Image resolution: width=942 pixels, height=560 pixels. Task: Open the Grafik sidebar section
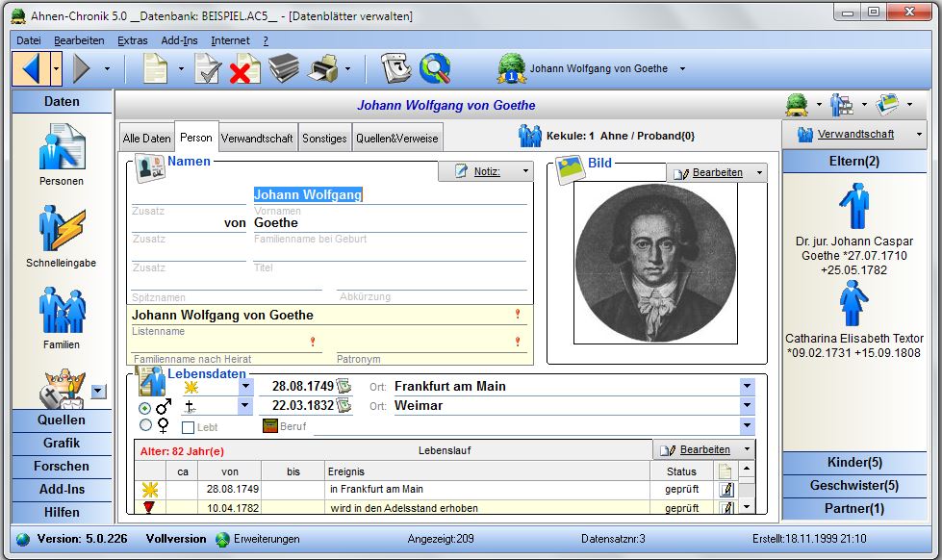(62, 443)
